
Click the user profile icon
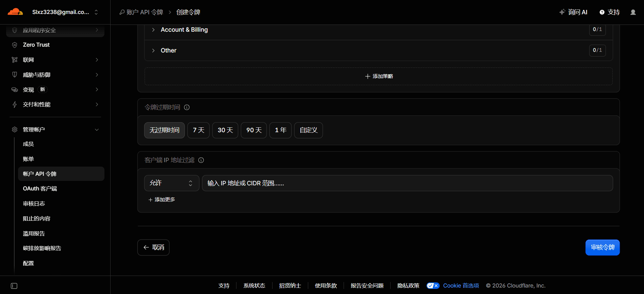[x=633, y=12]
